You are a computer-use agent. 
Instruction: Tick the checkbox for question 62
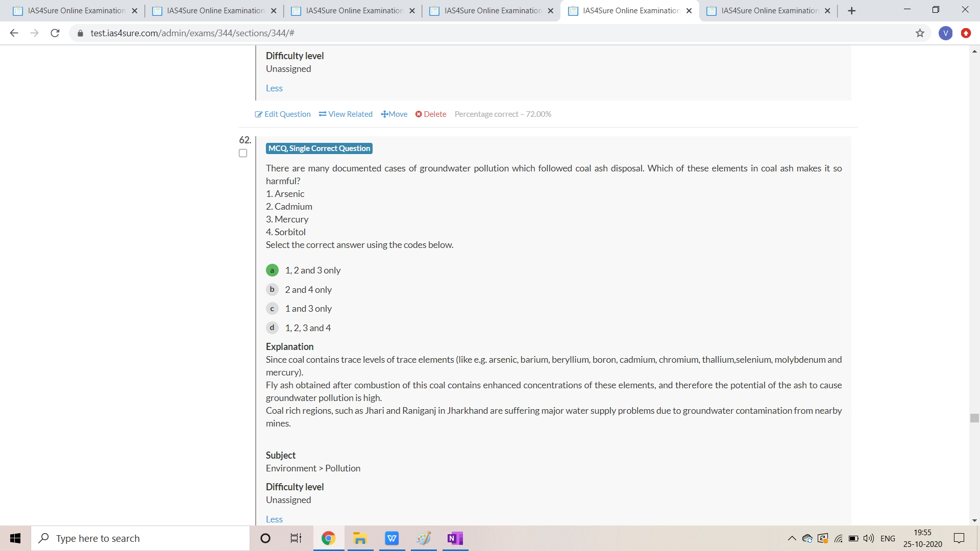pyautogui.click(x=243, y=153)
